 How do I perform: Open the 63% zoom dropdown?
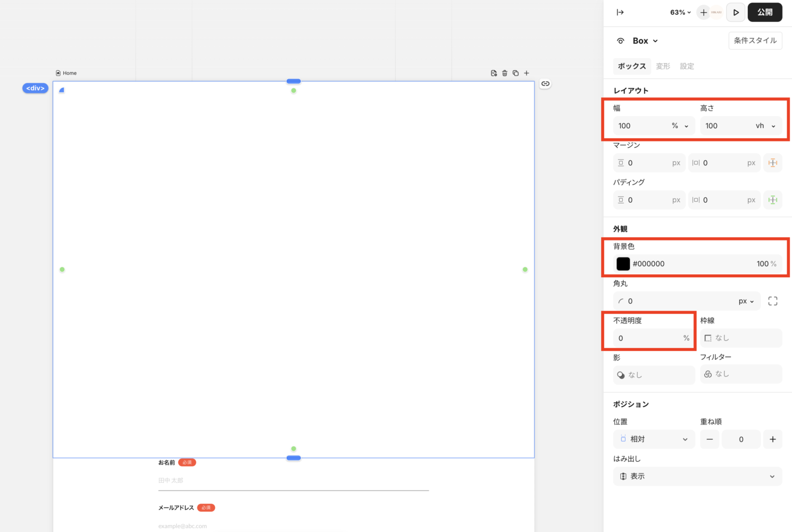[680, 12]
